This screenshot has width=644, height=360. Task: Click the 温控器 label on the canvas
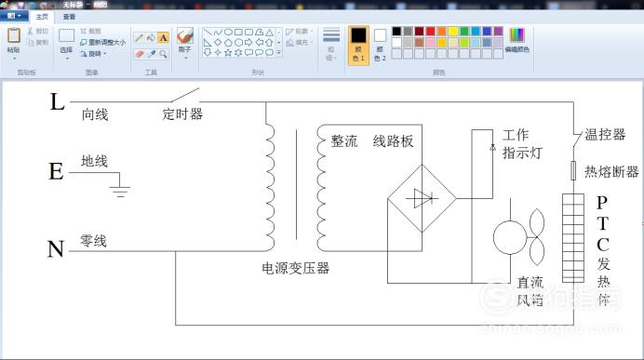pos(605,134)
